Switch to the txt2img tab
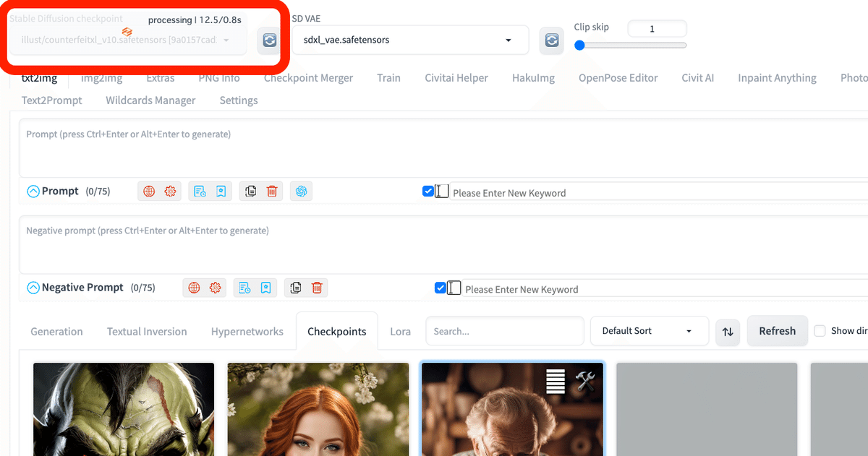The height and width of the screenshot is (456, 868). [39, 78]
